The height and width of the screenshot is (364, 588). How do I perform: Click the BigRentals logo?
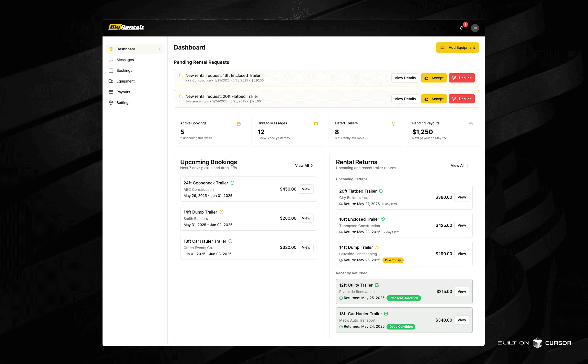coord(126,27)
